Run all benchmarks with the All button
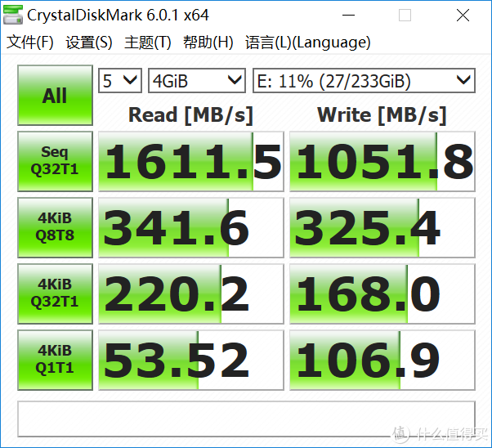 coord(55,96)
